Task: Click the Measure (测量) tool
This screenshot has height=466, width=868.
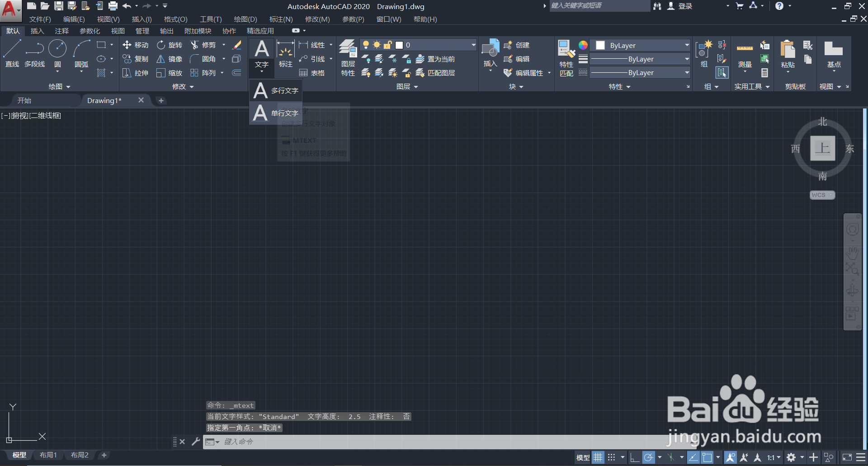Action: pos(745,54)
